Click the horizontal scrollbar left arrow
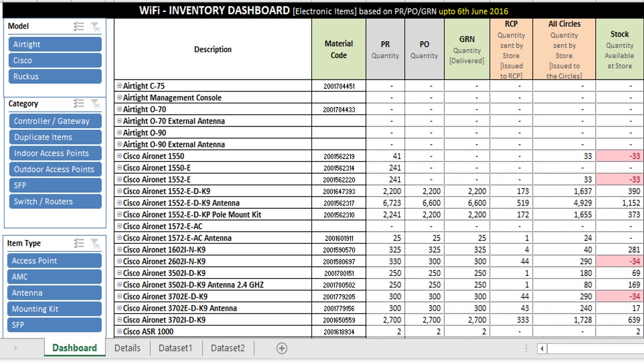644x362 pixels. [x=542, y=348]
